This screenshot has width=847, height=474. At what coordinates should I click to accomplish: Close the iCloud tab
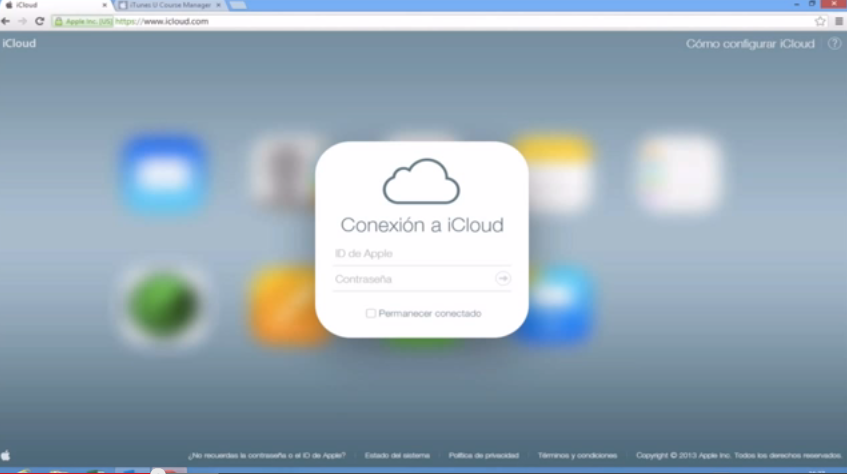104,5
